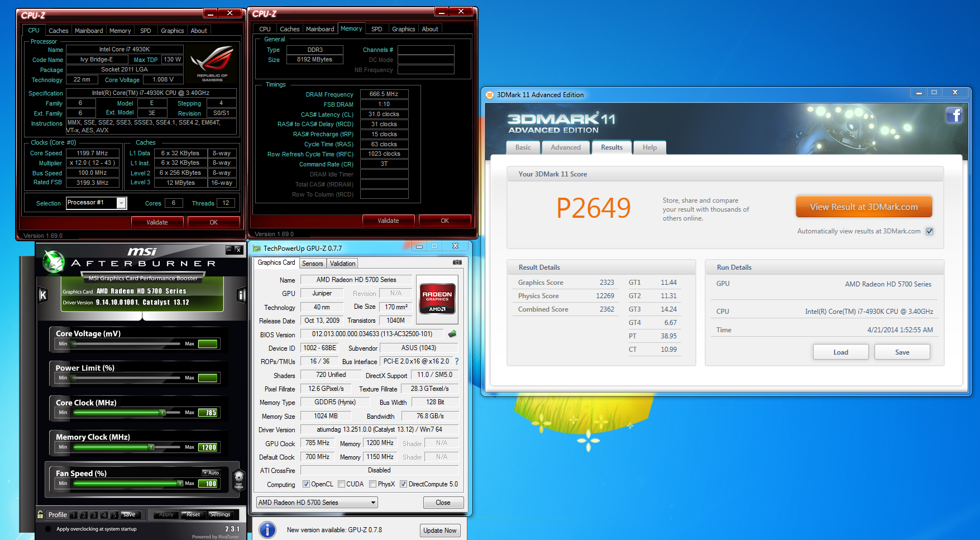
Task: Select profile slot 5 in Afterburner
Action: pyautogui.click(x=114, y=515)
